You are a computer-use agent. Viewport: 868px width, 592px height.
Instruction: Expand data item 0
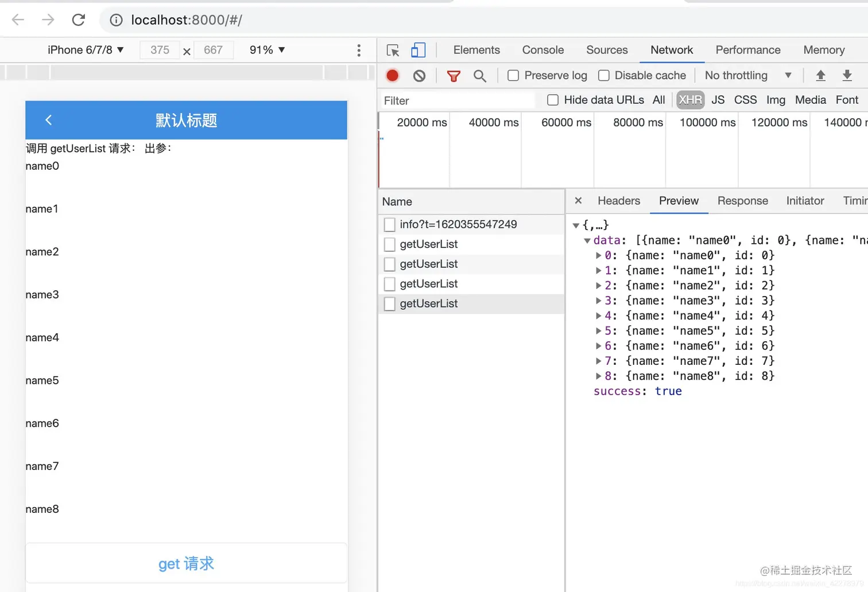pos(599,255)
